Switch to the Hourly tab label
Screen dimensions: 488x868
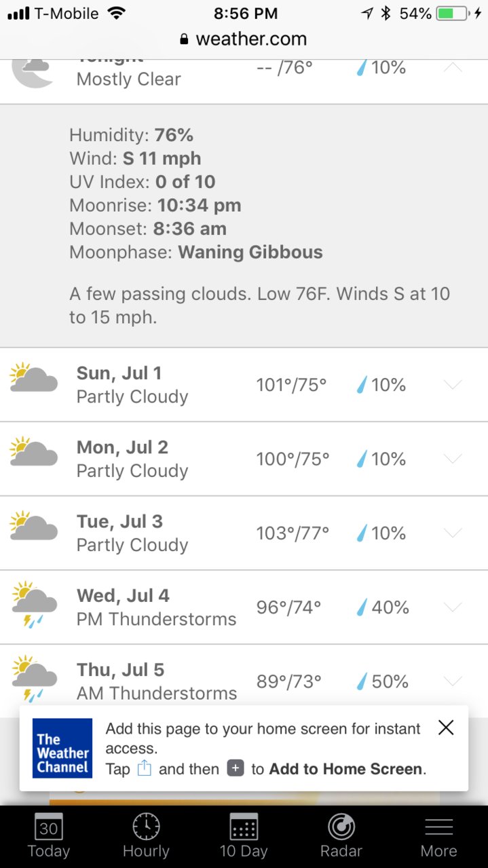coord(146,850)
